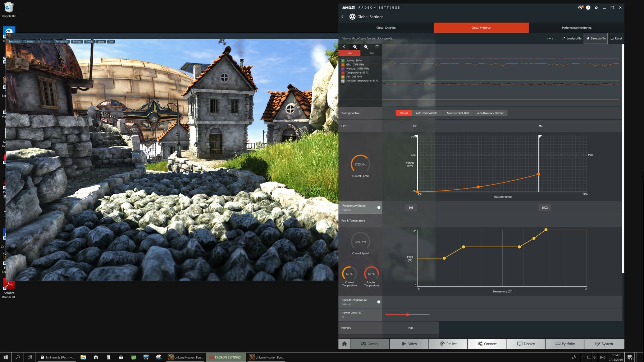Go to Radeon Settings home icon
Screen dimensions: 644x362
[x=344, y=344]
